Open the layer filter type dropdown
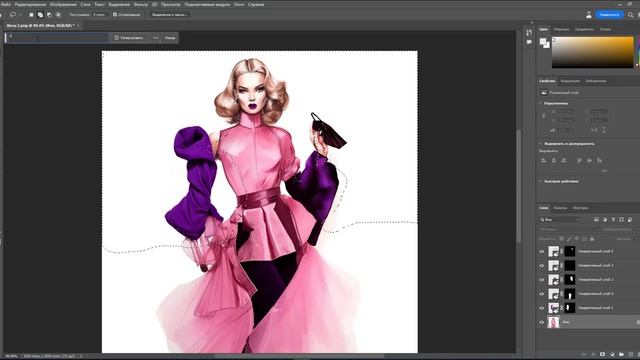Image resolution: width=640 pixels, height=360 pixels. click(559, 220)
